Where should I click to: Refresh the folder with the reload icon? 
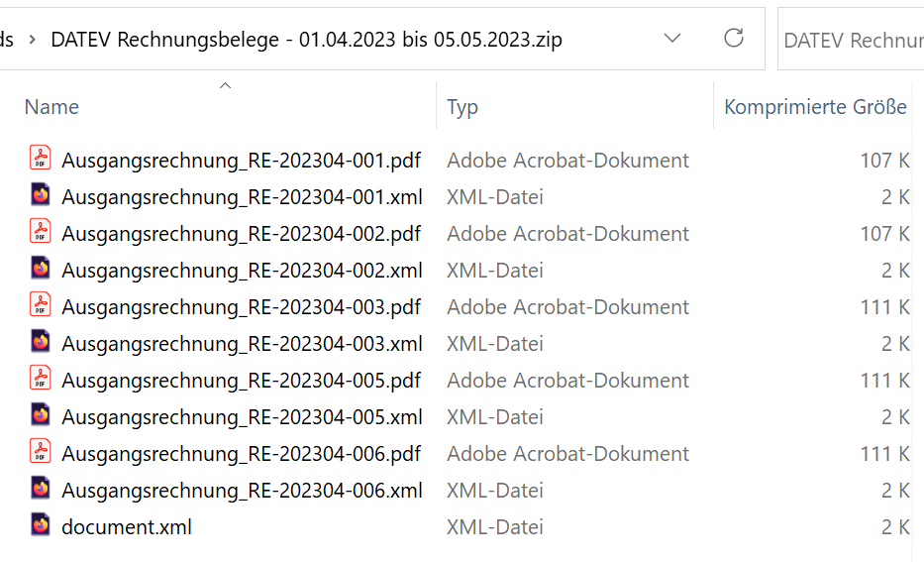point(733,39)
